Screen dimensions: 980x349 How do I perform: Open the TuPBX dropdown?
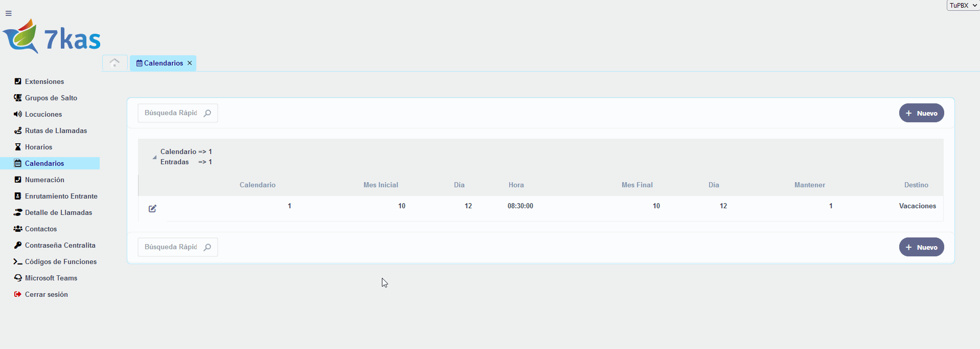[963, 6]
